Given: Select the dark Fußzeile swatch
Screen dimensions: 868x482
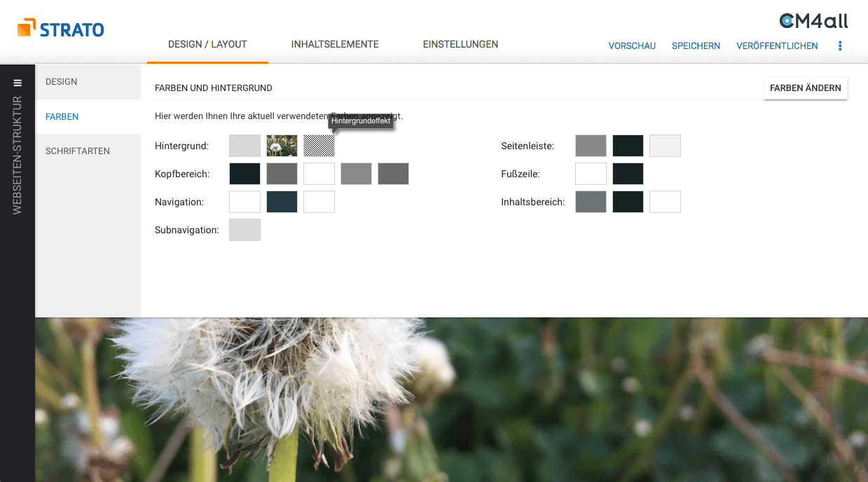Looking at the screenshot, I should (628, 174).
